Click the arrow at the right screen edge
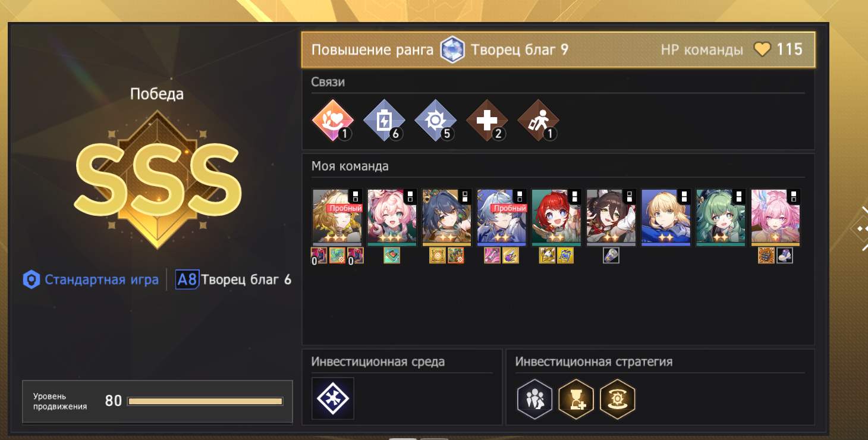The height and width of the screenshot is (440, 868). point(861,228)
